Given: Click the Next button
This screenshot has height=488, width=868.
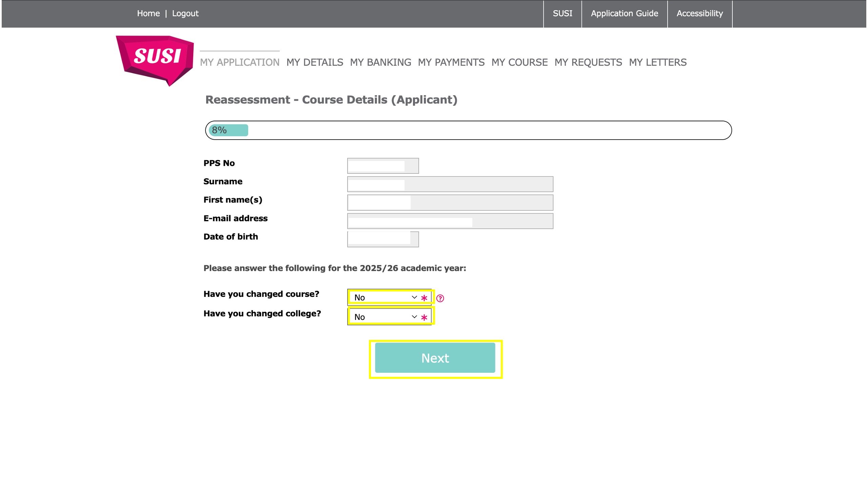Looking at the screenshot, I should coord(435,358).
